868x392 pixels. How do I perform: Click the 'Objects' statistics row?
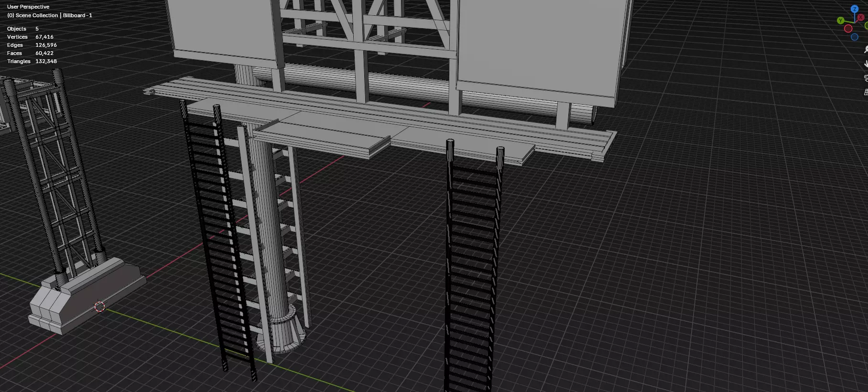tap(22, 29)
